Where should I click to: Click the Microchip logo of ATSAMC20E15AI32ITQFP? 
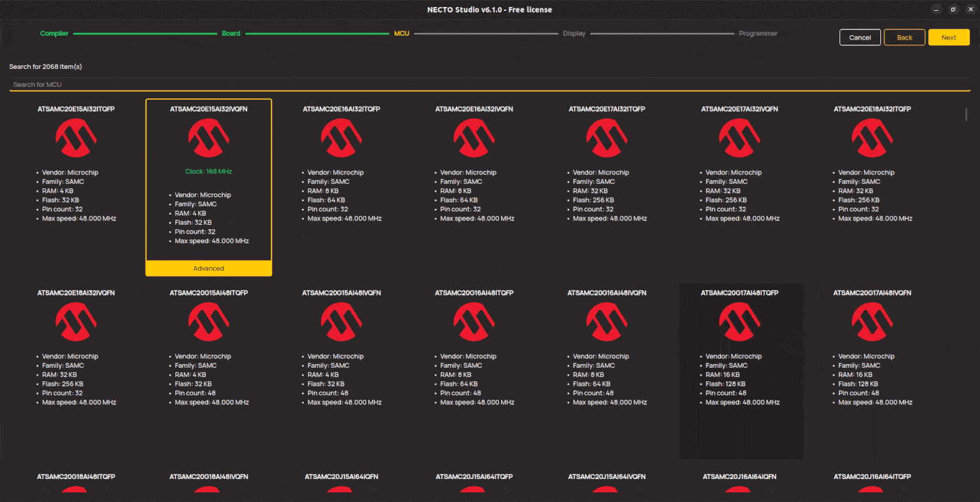coord(76,138)
